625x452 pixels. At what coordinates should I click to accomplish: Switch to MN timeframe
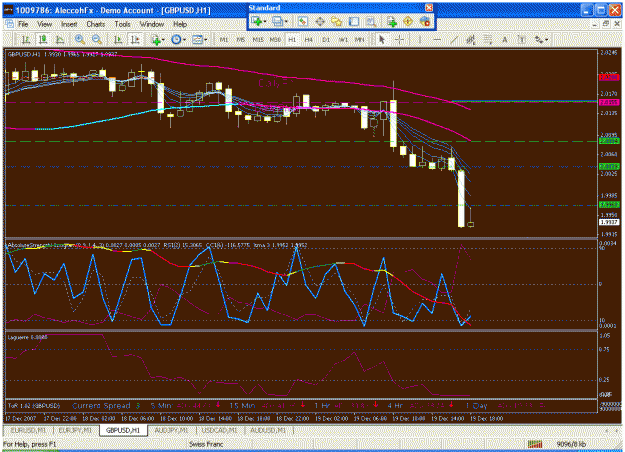coord(360,39)
